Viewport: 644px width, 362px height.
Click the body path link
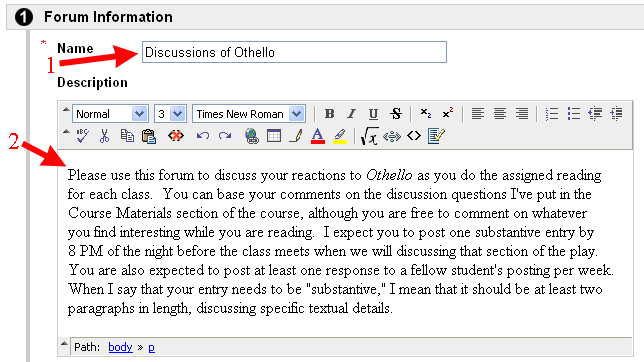tap(120, 347)
